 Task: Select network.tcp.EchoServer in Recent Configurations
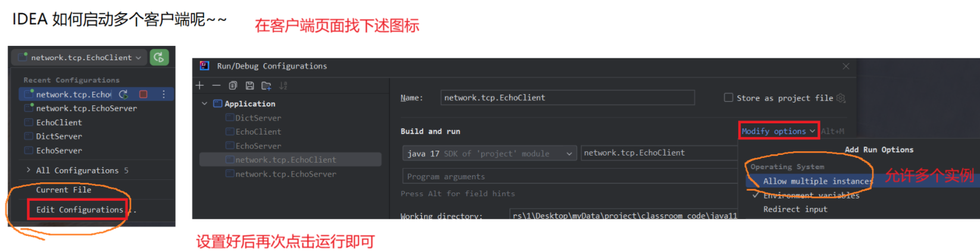click(x=86, y=108)
